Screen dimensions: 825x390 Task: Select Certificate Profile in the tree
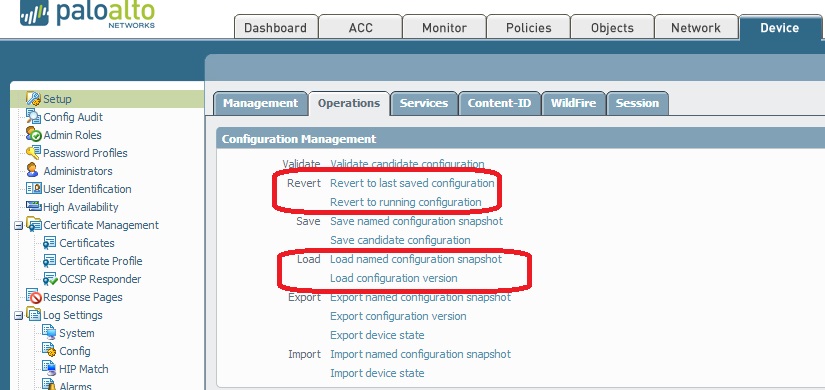[x=100, y=261]
